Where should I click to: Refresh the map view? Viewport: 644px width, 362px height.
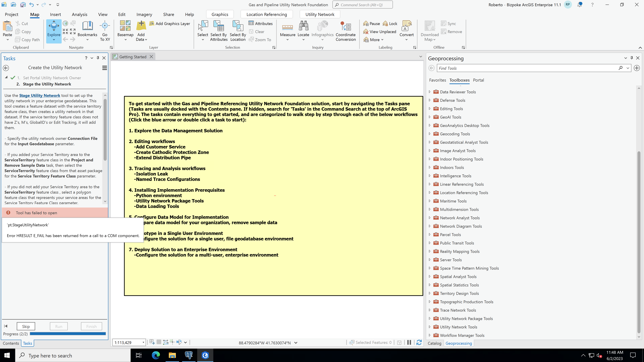click(419, 343)
